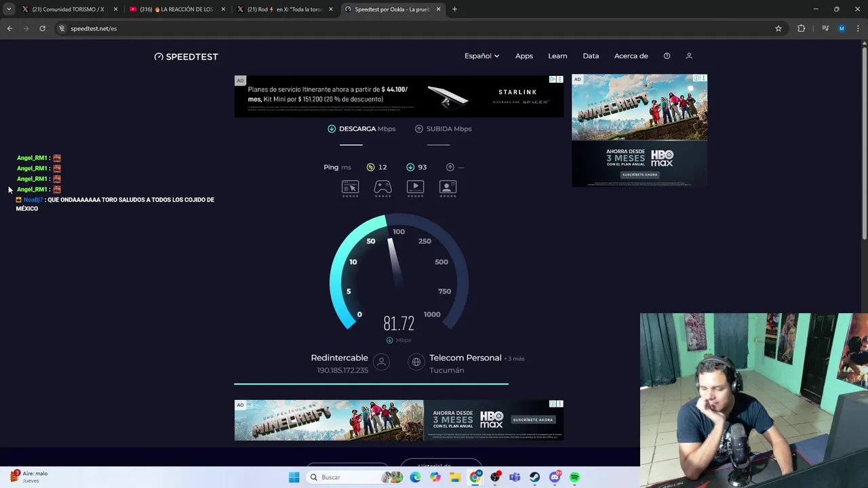Click the Aire: malo weather widget
868x488 pixels.
coord(28,477)
